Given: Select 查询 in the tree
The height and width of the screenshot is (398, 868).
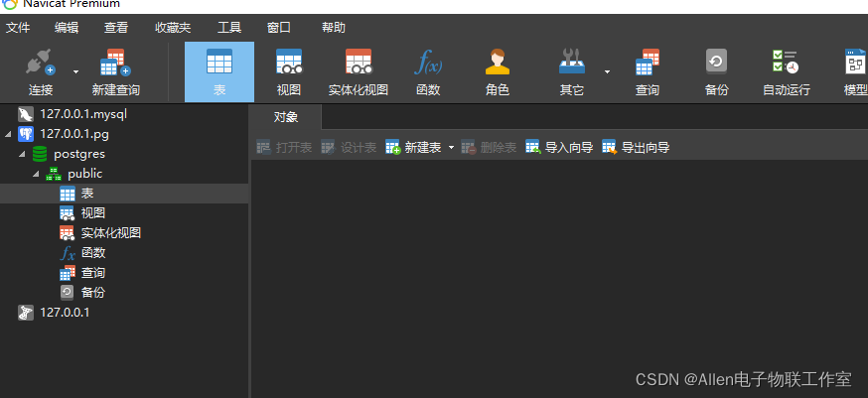Looking at the screenshot, I should coord(93,273).
